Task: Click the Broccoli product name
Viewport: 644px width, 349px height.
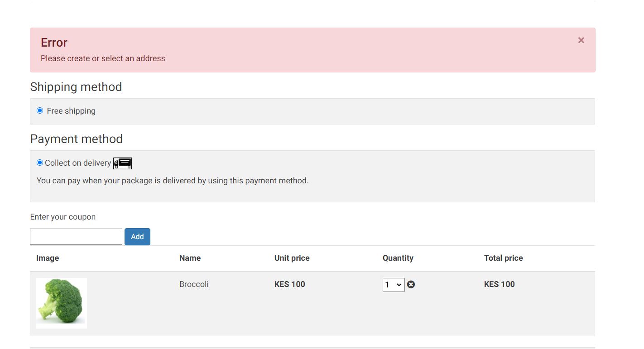Action: [194, 284]
